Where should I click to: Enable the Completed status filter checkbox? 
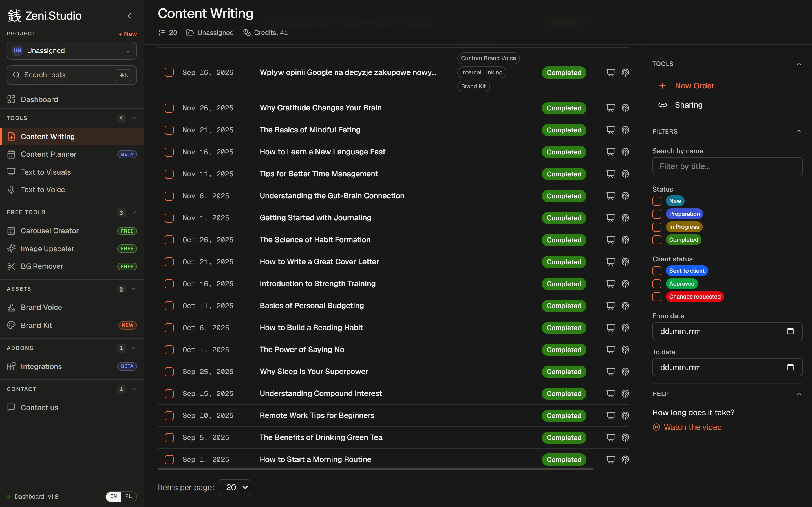pyautogui.click(x=657, y=240)
